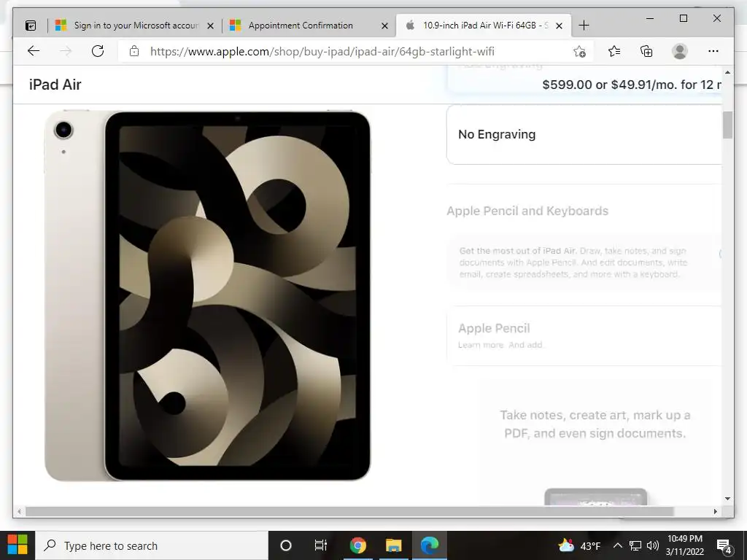747x560 pixels.
Task: Close the Appointment Confirmation tab
Action: point(384,26)
